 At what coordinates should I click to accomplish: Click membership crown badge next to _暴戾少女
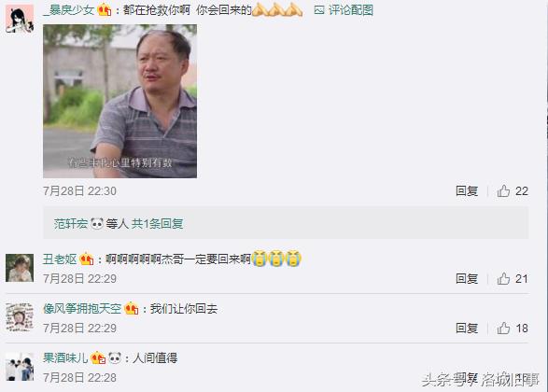tap(105, 10)
